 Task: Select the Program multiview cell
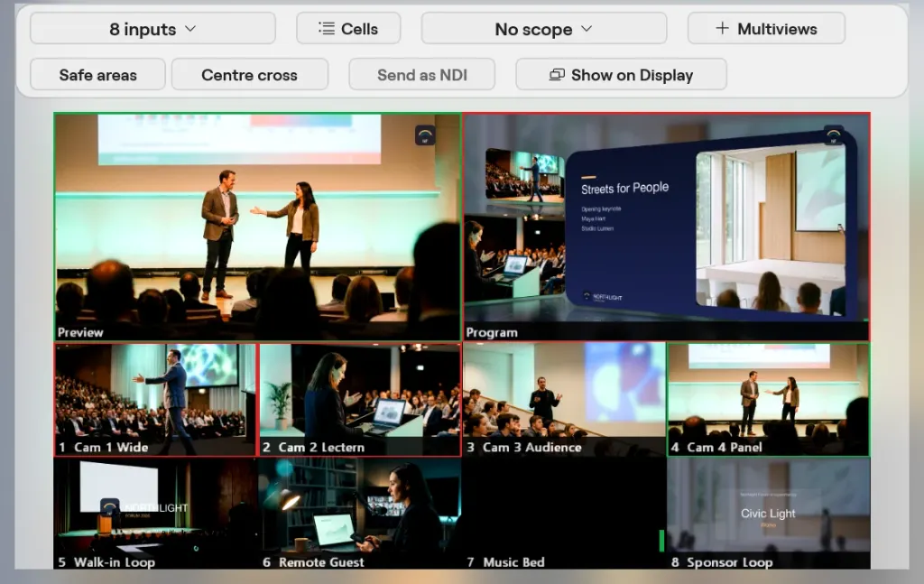[x=667, y=227]
